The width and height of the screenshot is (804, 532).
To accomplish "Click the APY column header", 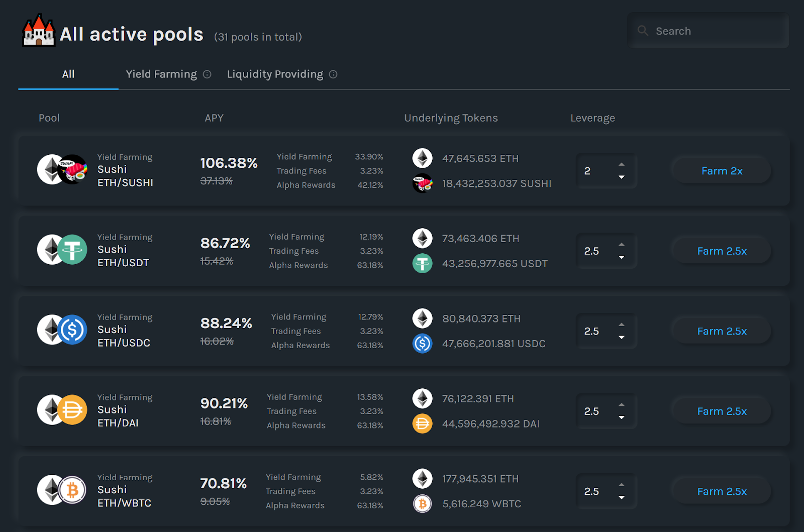I will (x=214, y=118).
